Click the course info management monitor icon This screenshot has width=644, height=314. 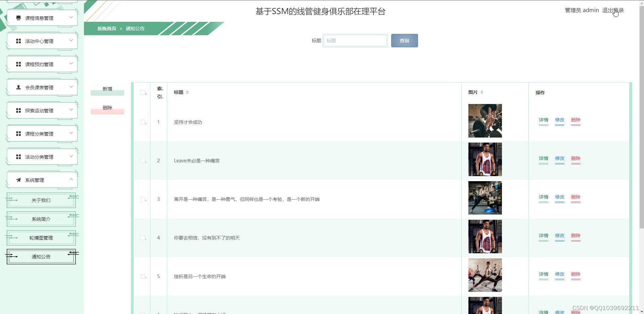(18, 18)
